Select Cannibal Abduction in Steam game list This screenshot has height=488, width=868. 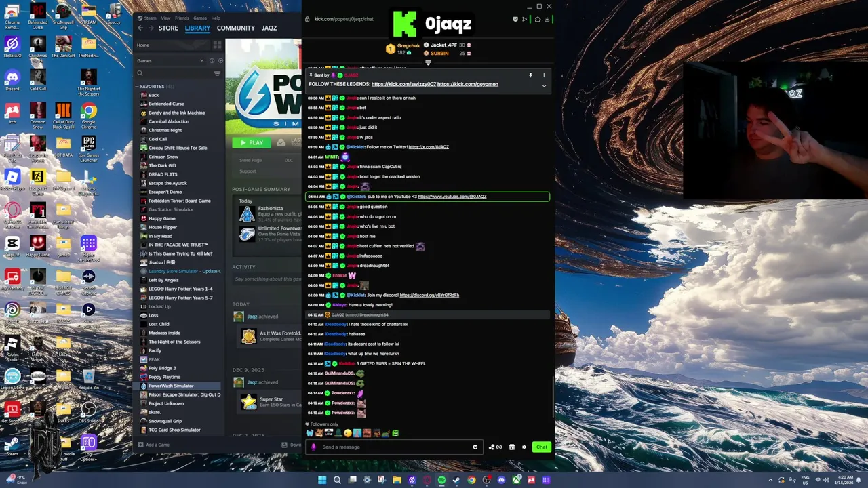pos(168,121)
